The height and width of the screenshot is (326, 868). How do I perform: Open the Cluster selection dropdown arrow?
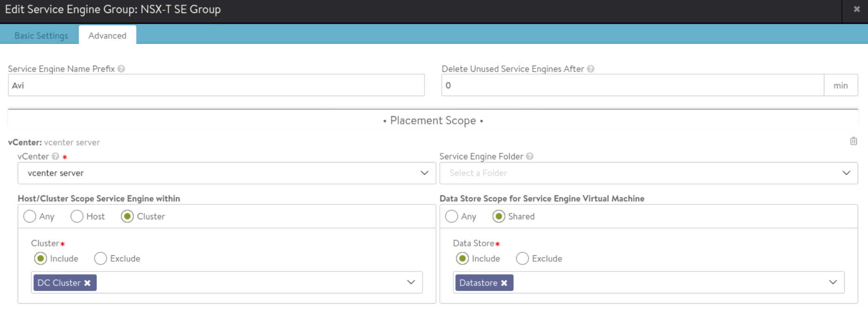pyautogui.click(x=411, y=282)
